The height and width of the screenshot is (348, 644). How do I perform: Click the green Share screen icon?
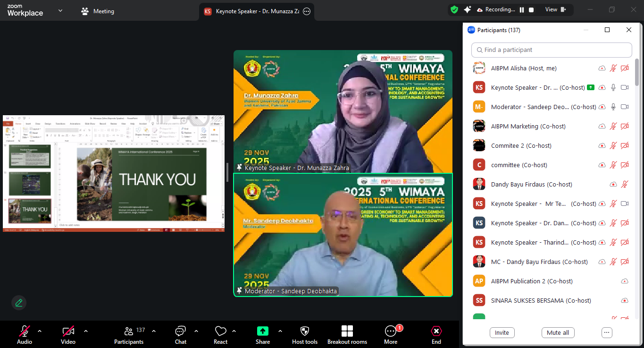click(x=263, y=331)
